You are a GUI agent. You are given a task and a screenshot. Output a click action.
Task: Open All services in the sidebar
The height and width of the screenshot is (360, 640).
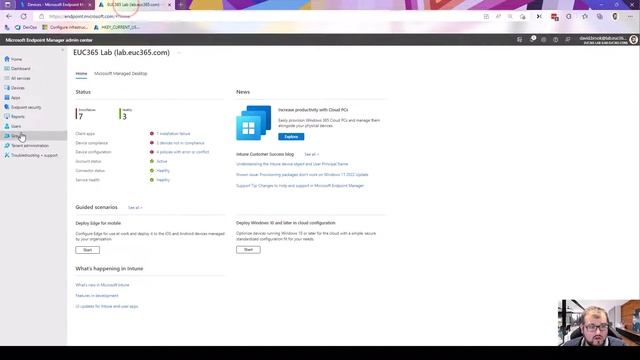[20, 78]
